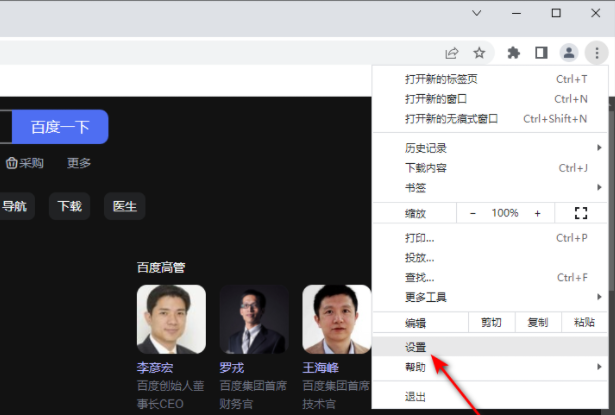
Task: Click the 100% zoom value
Action: click(x=505, y=213)
